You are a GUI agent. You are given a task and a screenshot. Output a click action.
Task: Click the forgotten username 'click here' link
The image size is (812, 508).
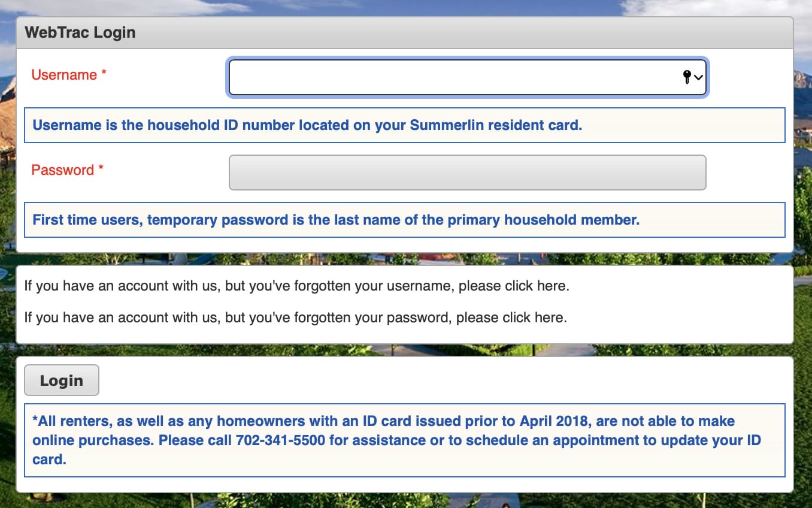[x=537, y=286]
